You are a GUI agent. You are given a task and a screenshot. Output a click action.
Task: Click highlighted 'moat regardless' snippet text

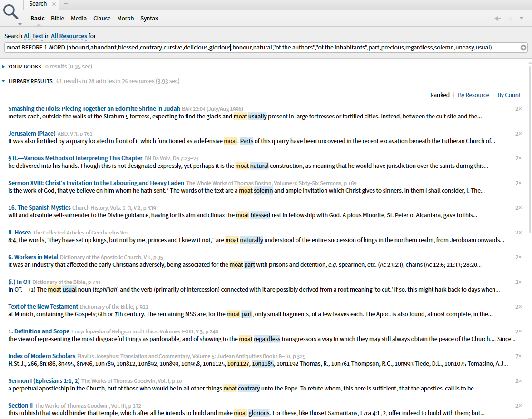pos(259,339)
